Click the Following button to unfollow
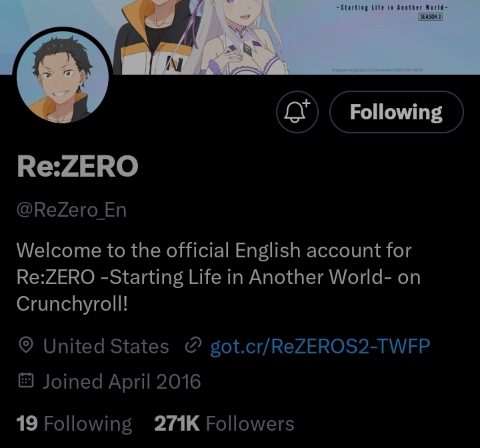Image resolution: width=480 pixels, height=448 pixels. tap(397, 112)
